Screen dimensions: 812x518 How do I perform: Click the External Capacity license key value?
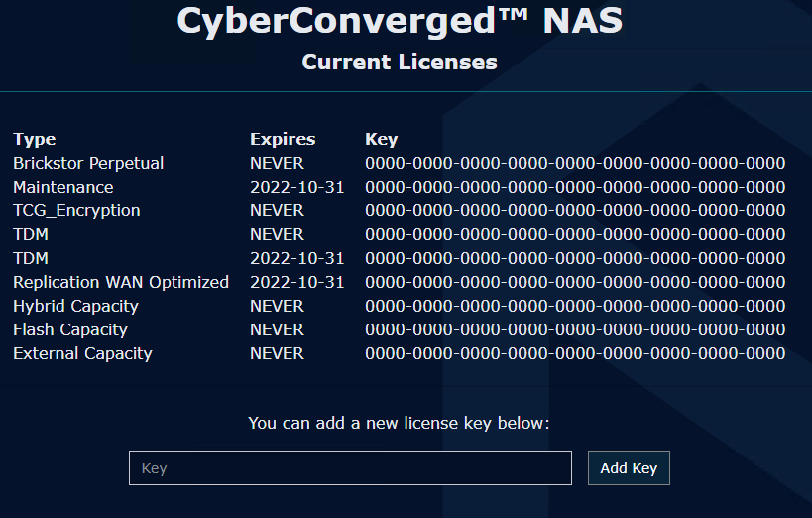pos(575,353)
